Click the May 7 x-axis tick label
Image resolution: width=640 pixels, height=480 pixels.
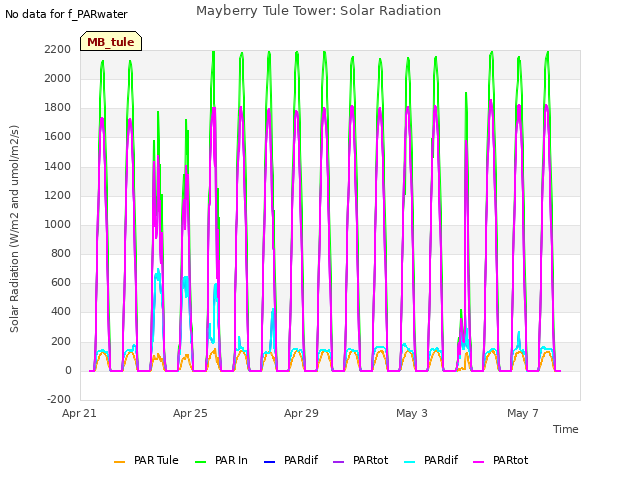click(x=523, y=413)
